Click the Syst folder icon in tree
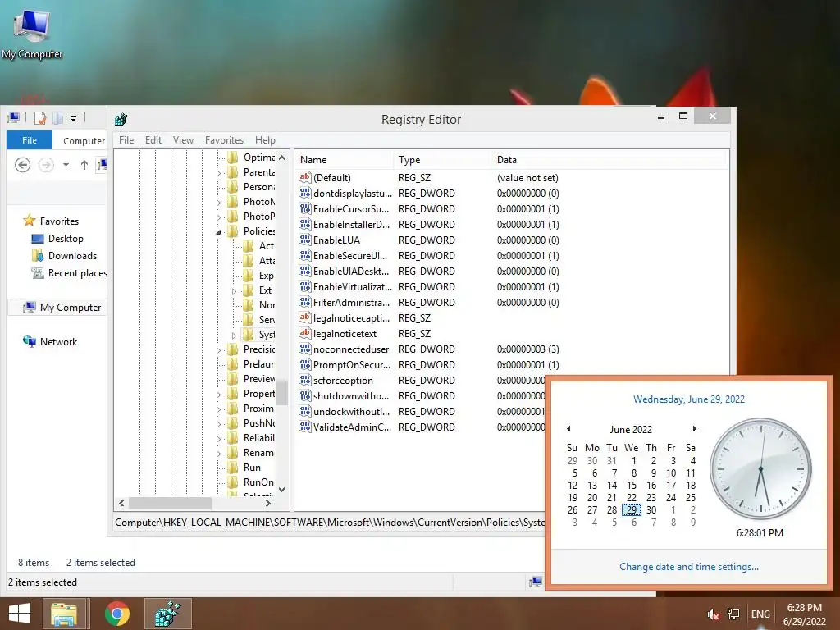 click(248, 335)
